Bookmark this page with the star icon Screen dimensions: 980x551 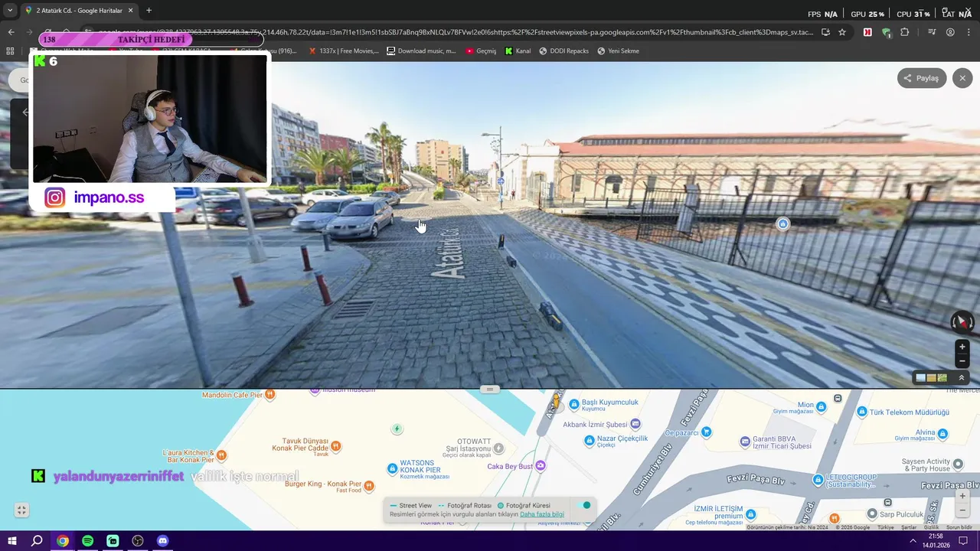click(842, 32)
